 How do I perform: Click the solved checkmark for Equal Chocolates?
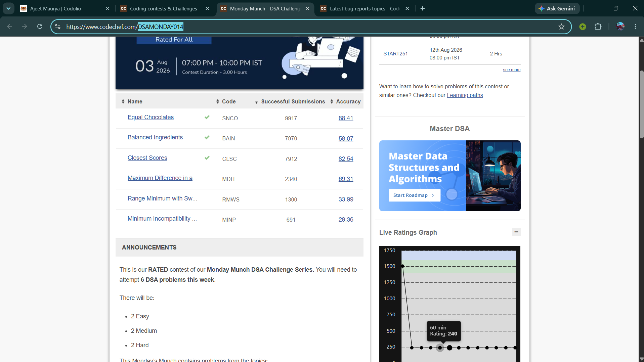pos(207,117)
